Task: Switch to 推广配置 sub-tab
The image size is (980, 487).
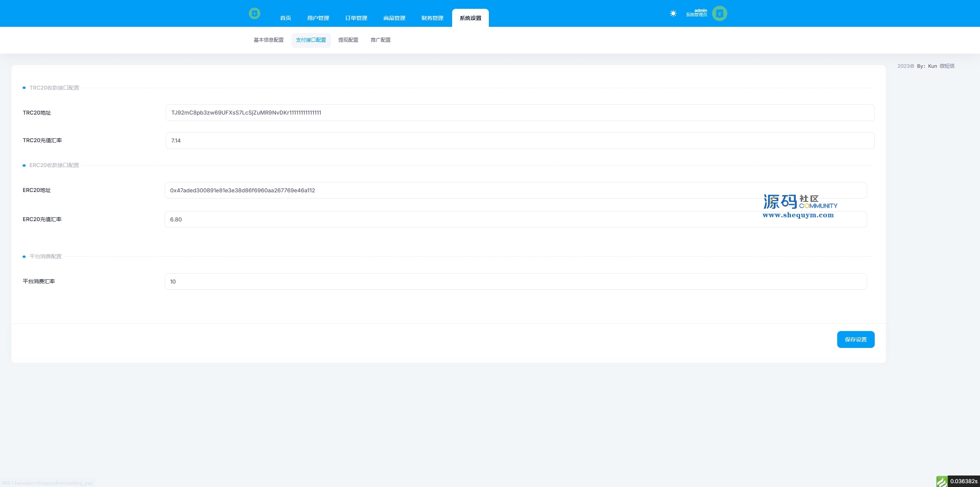Action: 381,40
